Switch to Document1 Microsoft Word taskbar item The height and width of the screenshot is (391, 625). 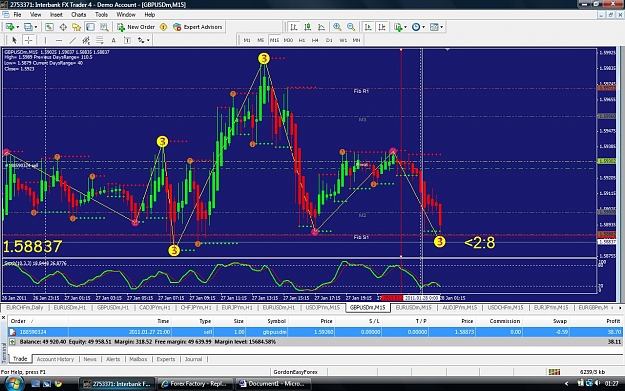(x=272, y=384)
